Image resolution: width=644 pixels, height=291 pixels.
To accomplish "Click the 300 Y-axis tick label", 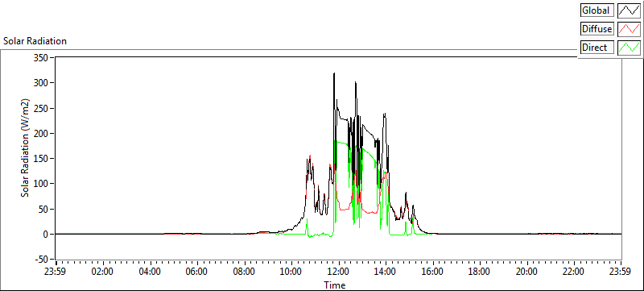I will click(41, 82).
